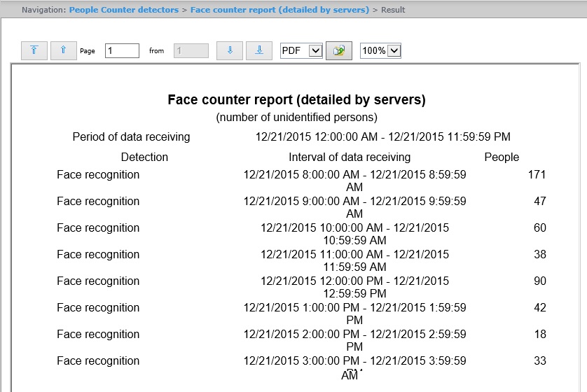
Task: Click the 12:00:00 PM interval cell
Action: [355, 287]
